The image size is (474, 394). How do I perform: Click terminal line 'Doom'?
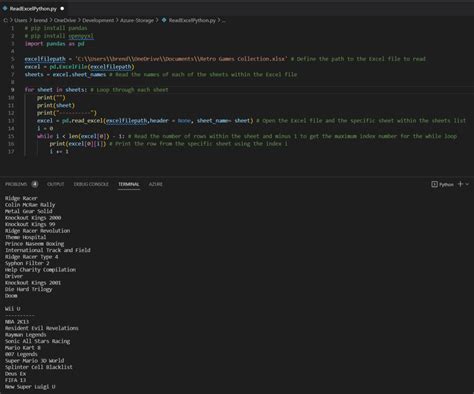coord(11,296)
